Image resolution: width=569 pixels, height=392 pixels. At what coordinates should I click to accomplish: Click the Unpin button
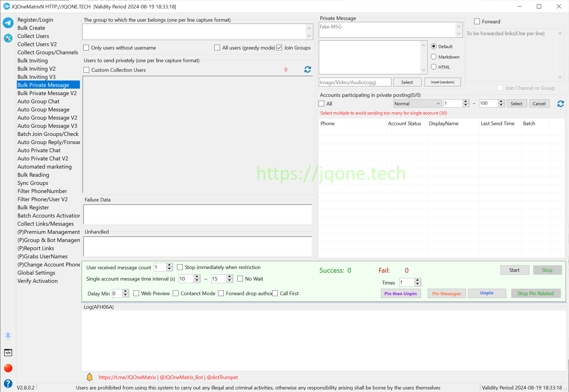[487, 293]
